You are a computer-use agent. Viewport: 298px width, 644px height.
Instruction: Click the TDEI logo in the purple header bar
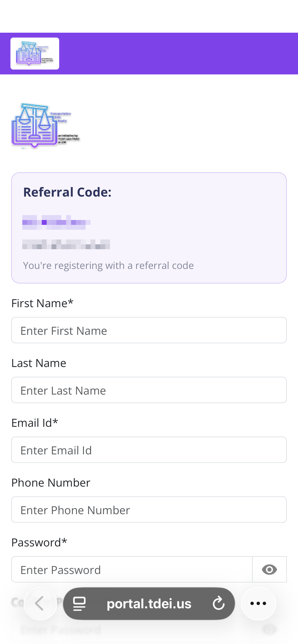coord(35,53)
